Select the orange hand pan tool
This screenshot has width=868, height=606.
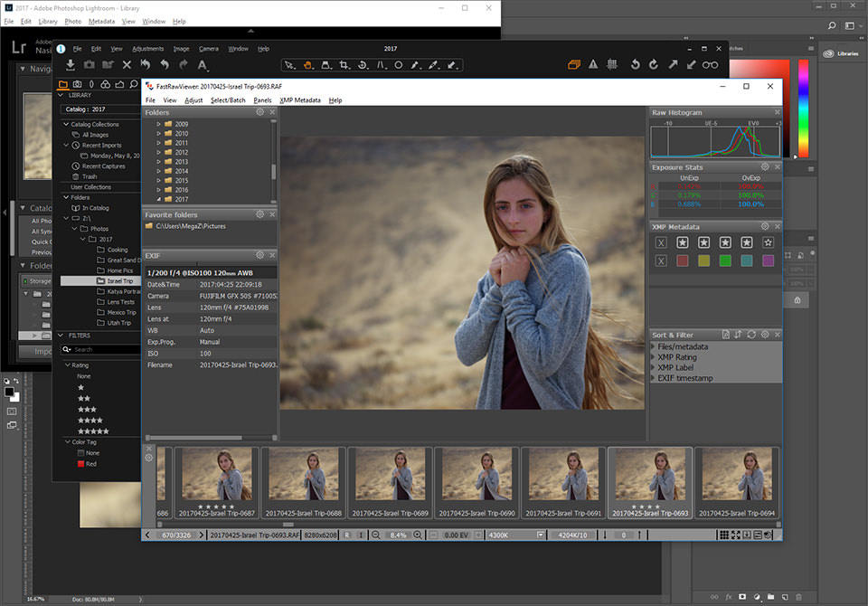tap(307, 65)
